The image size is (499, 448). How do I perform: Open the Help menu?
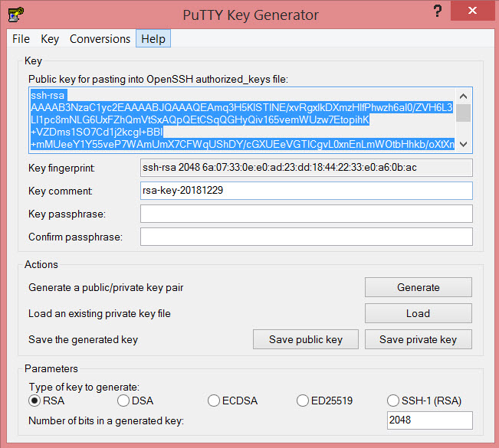153,39
